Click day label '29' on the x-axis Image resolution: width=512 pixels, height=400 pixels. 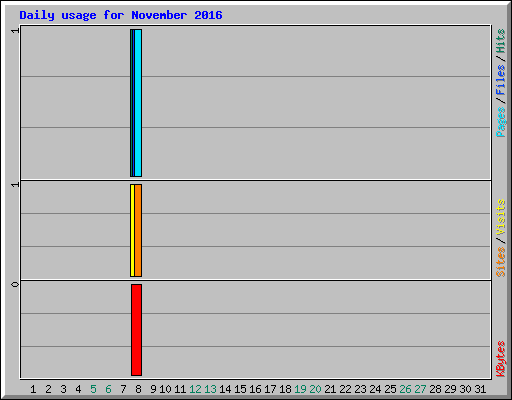point(450,389)
